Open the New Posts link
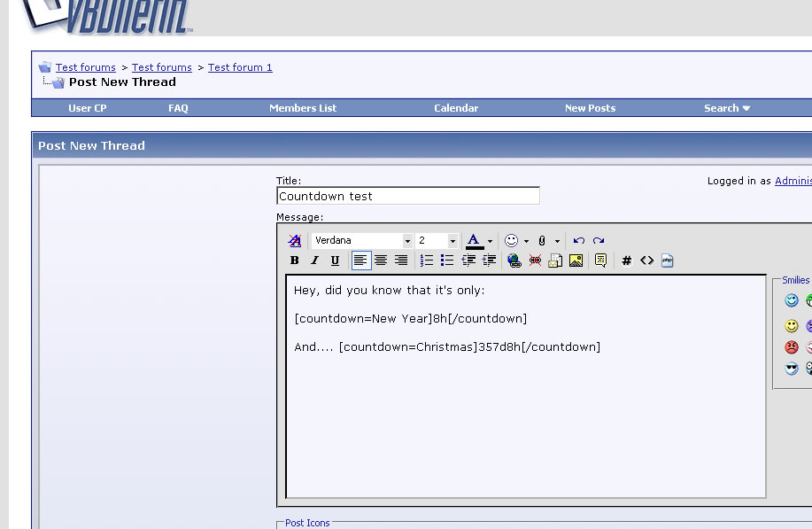Screen dimensions: 812x529 click(590, 108)
